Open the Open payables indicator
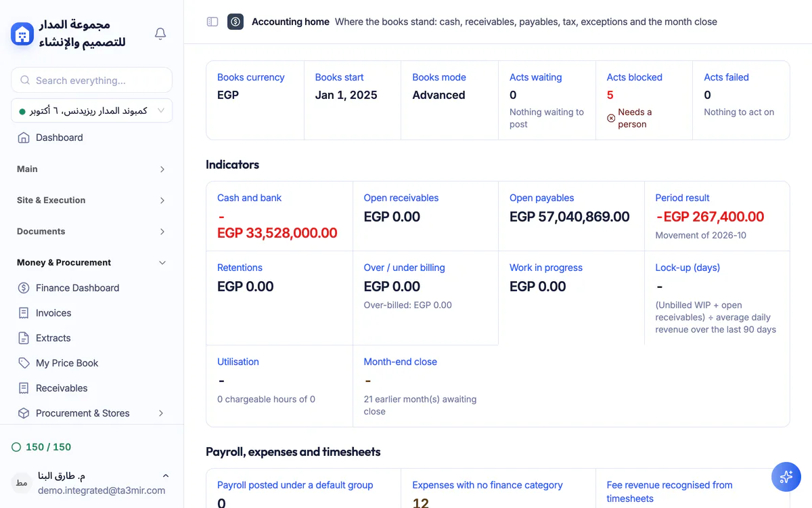This screenshot has height=508, width=812. (541, 198)
